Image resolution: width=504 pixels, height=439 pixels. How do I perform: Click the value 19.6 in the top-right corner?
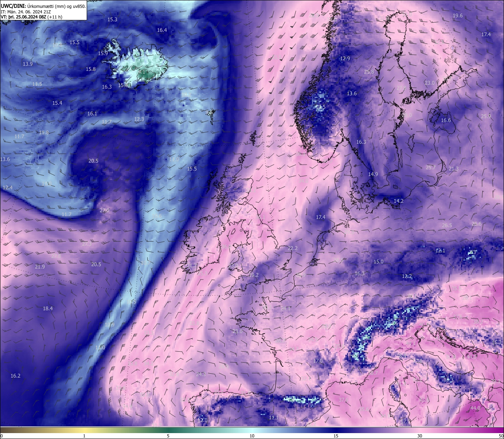(x=458, y=15)
